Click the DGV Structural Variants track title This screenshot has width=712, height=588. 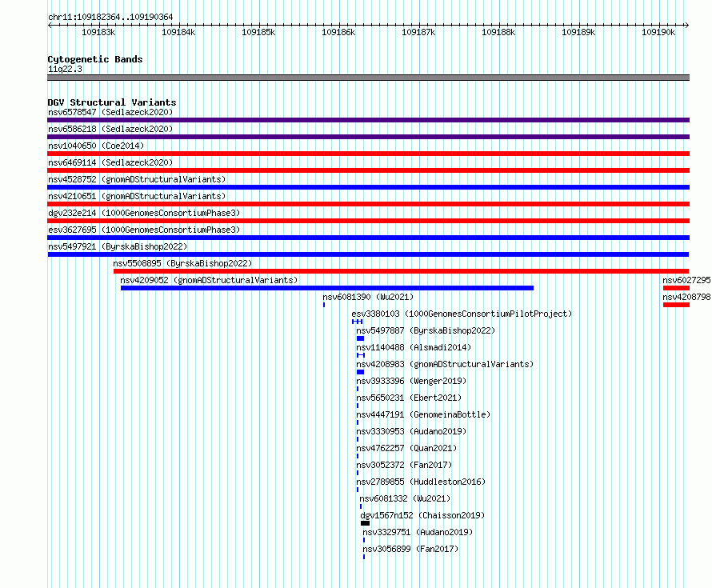point(112,102)
